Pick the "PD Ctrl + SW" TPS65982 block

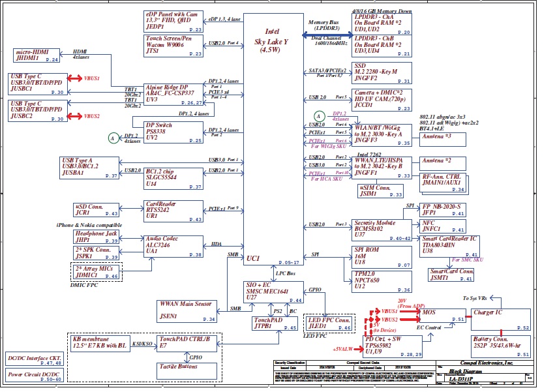tap(394, 346)
